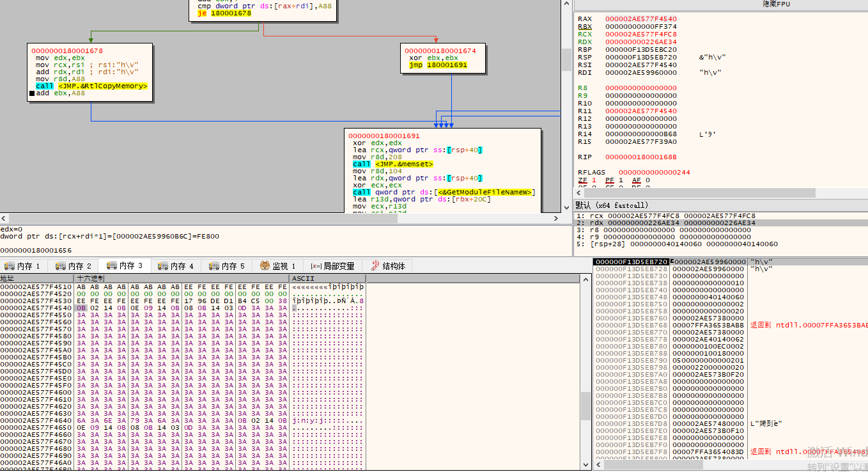868x472 pixels.
Task: Click graph node header address 0000000180001691
Action: (384, 136)
